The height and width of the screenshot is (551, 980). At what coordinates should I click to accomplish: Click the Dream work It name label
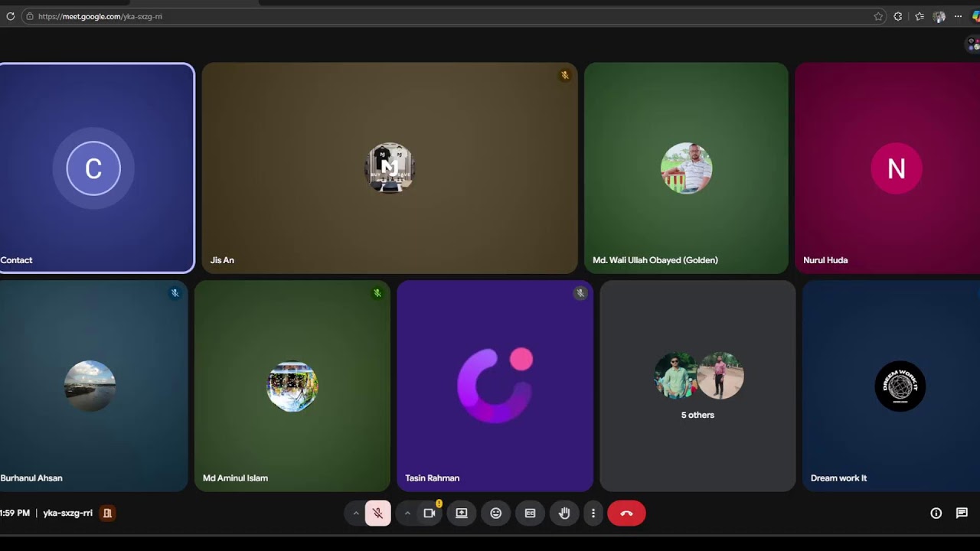pyautogui.click(x=839, y=478)
